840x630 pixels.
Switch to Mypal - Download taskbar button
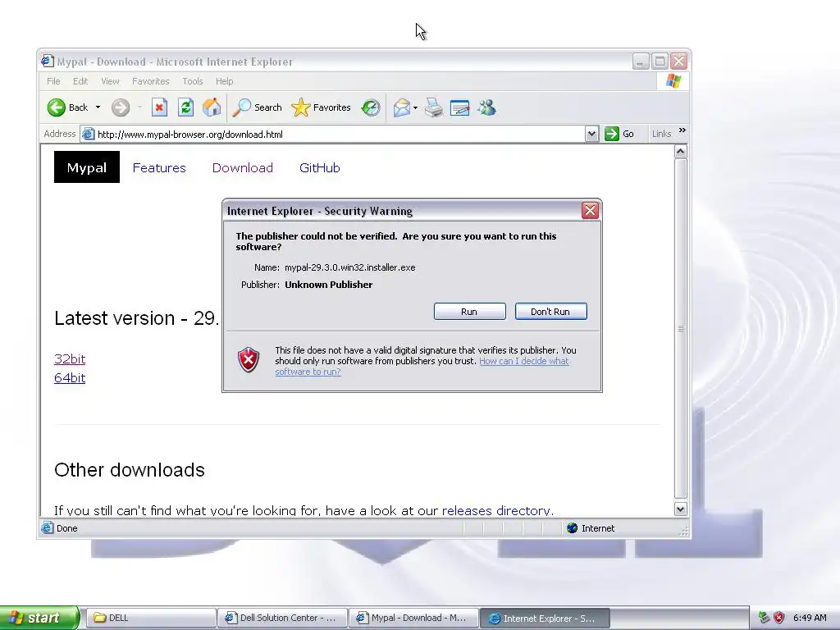[413, 618]
